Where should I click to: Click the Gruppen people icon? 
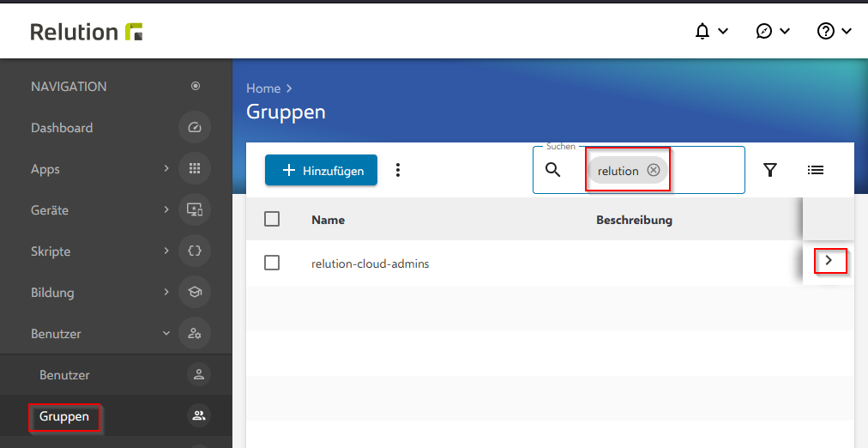(199, 416)
